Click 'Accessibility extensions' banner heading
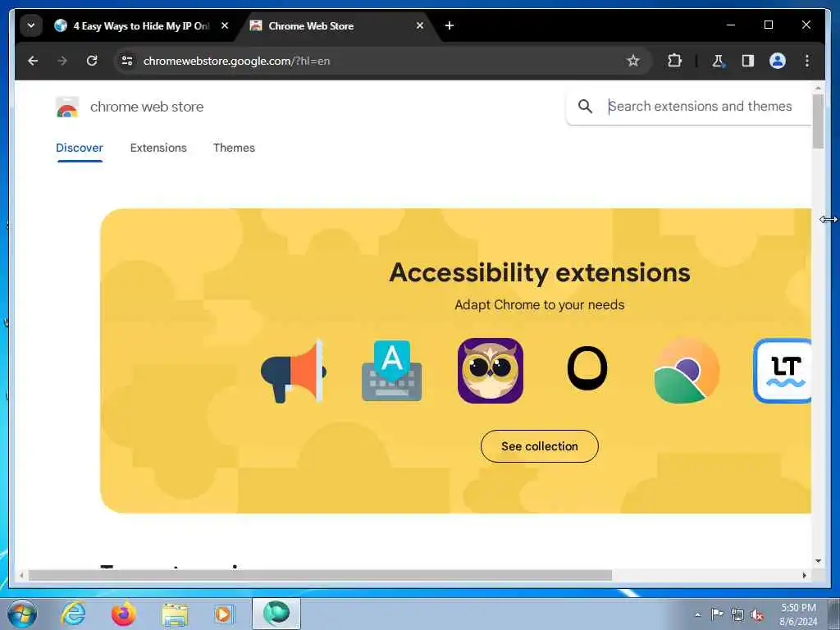This screenshot has width=840, height=630. click(x=540, y=272)
